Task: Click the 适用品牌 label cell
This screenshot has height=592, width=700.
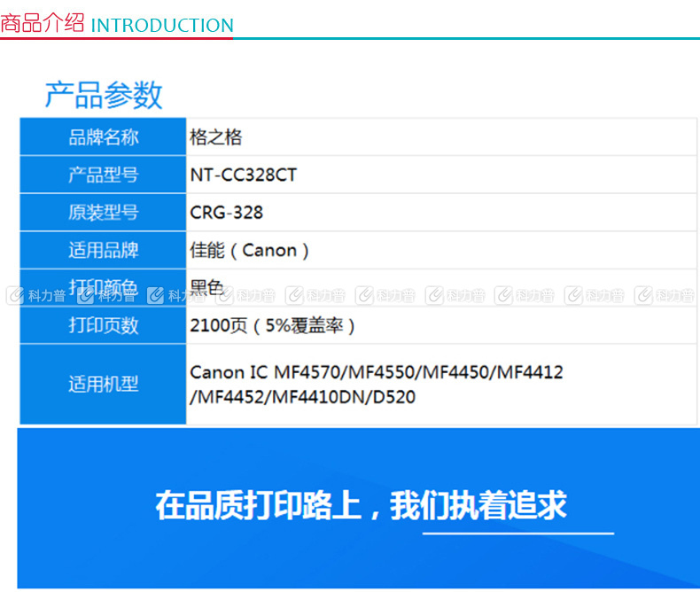Action: point(104,251)
